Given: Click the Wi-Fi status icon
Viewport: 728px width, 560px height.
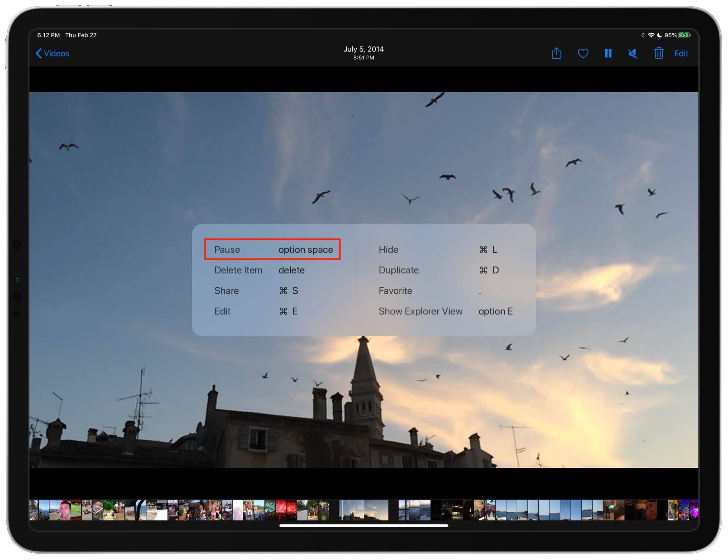Looking at the screenshot, I should click(x=651, y=35).
